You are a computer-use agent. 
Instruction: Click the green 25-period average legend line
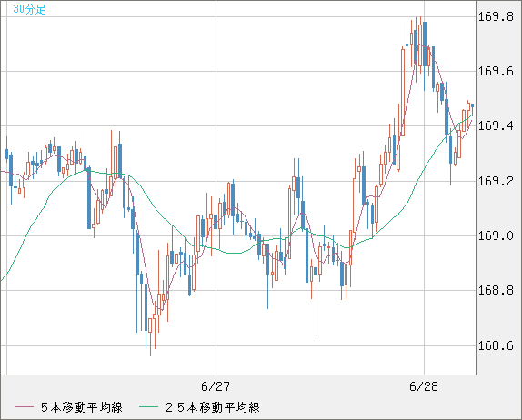click(x=148, y=407)
